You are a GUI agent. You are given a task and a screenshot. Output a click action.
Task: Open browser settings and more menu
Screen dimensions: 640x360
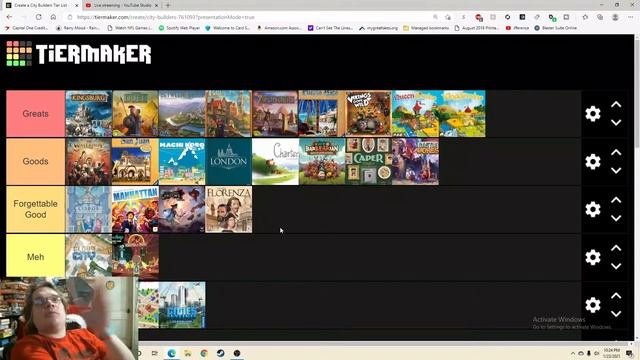click(631, 17)
